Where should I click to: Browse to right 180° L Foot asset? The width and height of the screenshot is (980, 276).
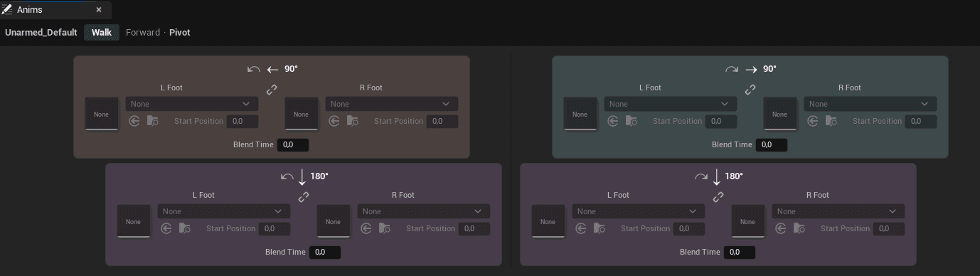600,228
